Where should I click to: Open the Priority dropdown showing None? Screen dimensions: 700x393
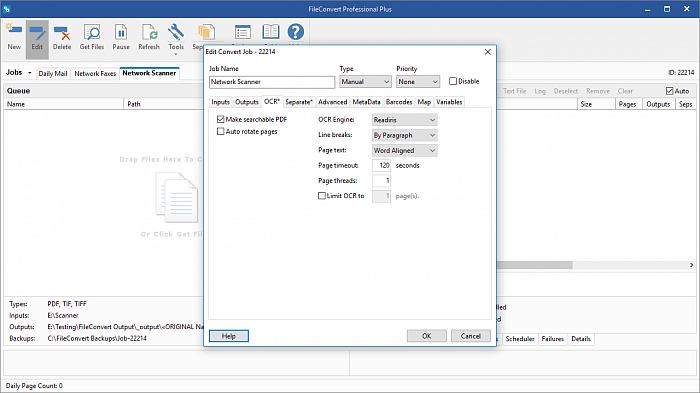(x=418, y=82)
